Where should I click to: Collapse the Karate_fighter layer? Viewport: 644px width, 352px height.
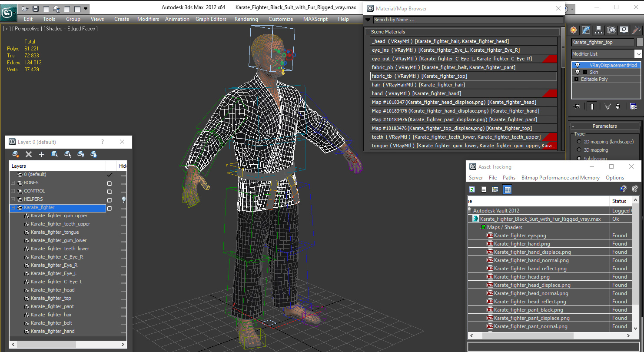13,208
